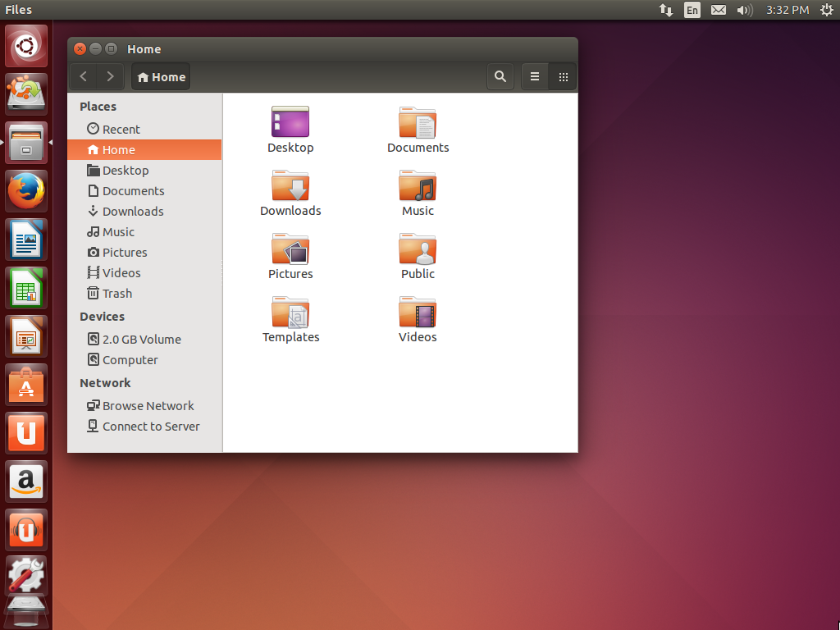Switch to list view
The image size is (840, 630).
coord(535,76)
